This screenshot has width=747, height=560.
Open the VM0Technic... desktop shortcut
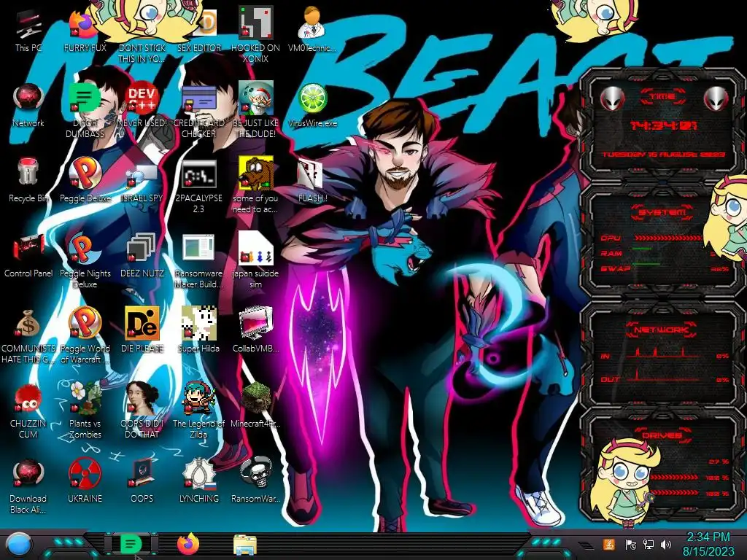point(312,23)
